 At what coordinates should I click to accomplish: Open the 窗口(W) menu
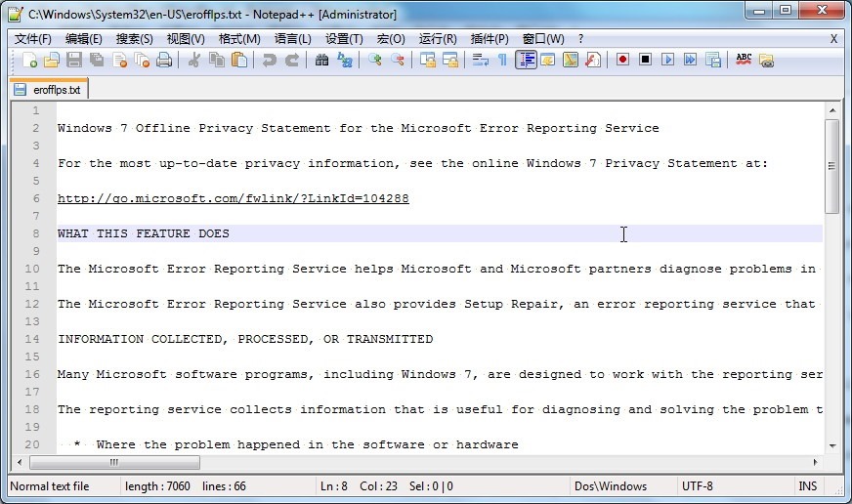543,39
